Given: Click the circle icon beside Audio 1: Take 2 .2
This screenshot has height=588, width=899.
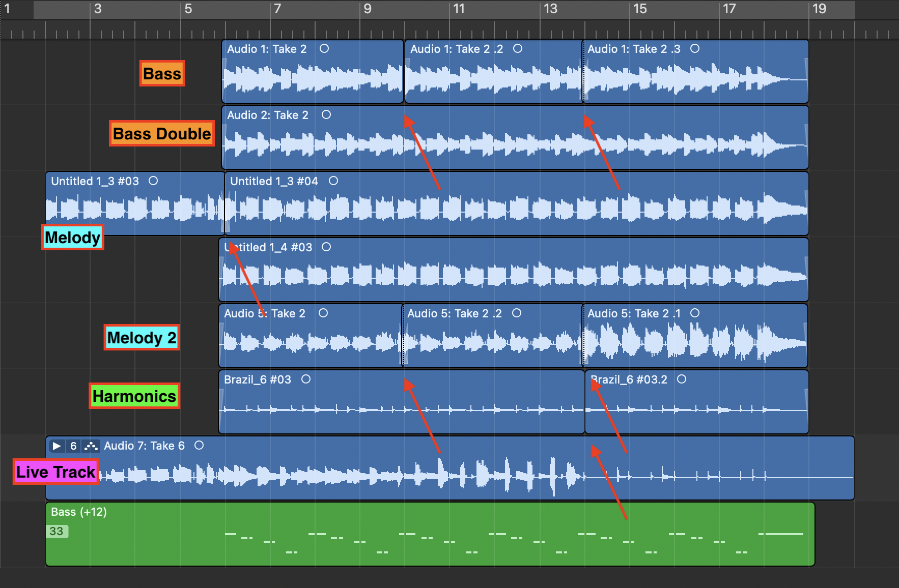Looking at the screenshot, I should [518, 49].
